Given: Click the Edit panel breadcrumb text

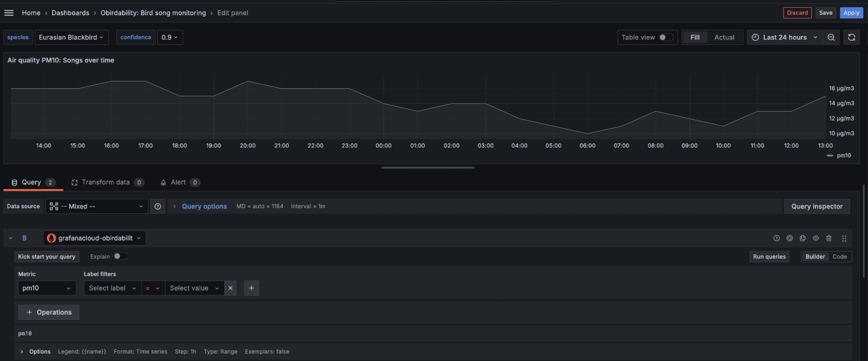Looking at the screenshot, I should (x=233, y=13).
